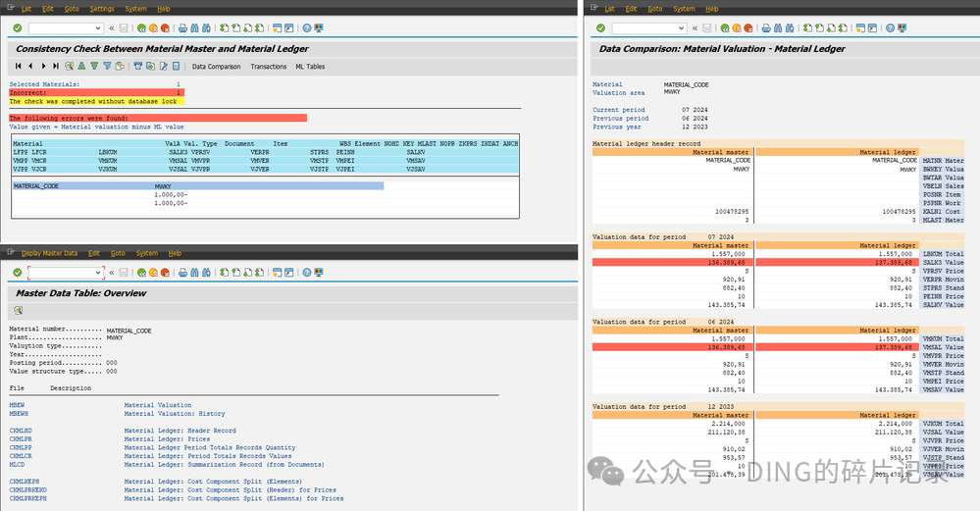The width and height of the screenshot is (980, 511).
Task: Open the MBEWH table link
Action: pos(19,414)
